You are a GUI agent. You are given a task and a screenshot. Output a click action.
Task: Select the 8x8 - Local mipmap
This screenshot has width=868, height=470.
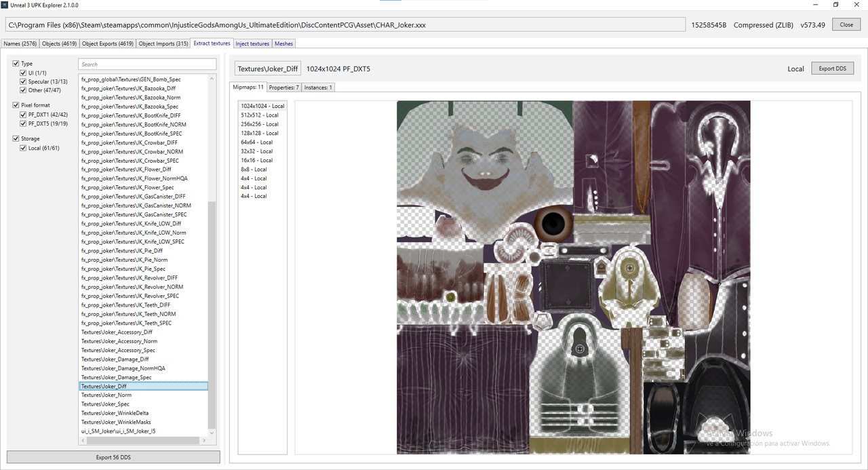tap(254, 169)
